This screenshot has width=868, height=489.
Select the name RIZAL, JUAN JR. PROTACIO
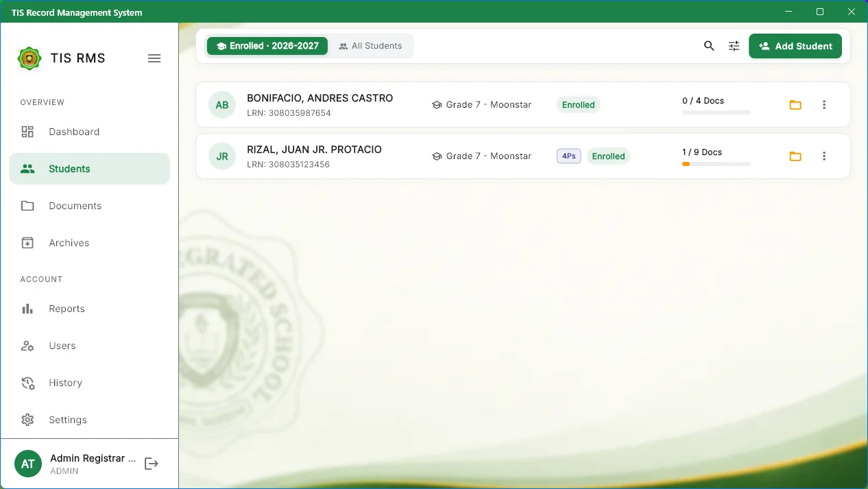click(x=314, y=150)
